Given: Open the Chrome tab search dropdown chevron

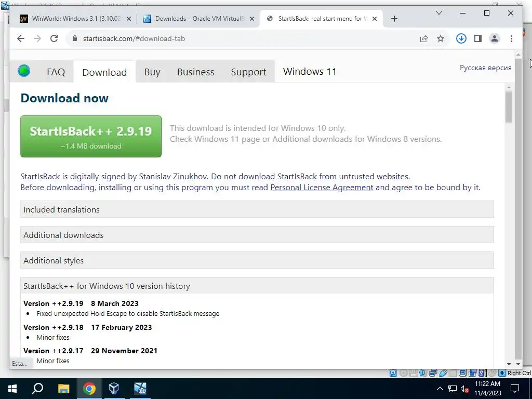Looking at the screenshot, I should click(x=438, y=13).
